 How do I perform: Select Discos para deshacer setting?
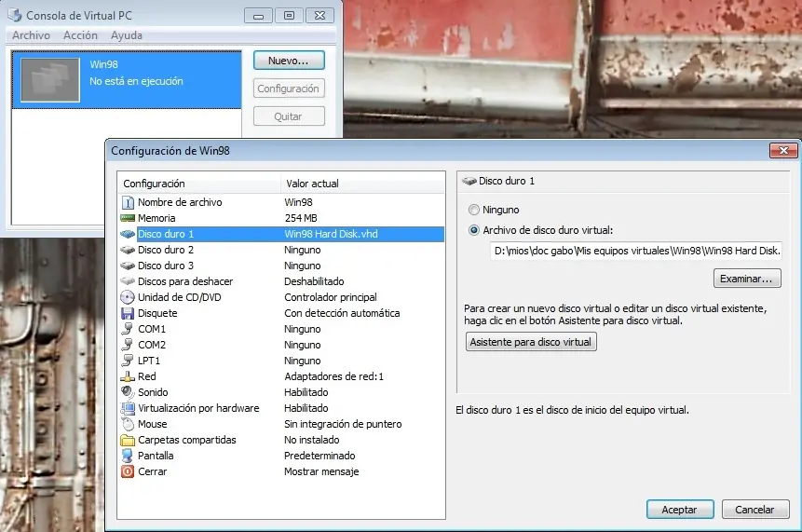[x=281, y=281]
